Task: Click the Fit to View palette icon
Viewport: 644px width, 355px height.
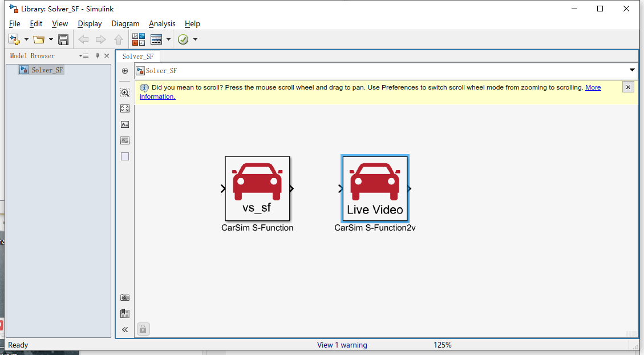Action: click(125, 108)
